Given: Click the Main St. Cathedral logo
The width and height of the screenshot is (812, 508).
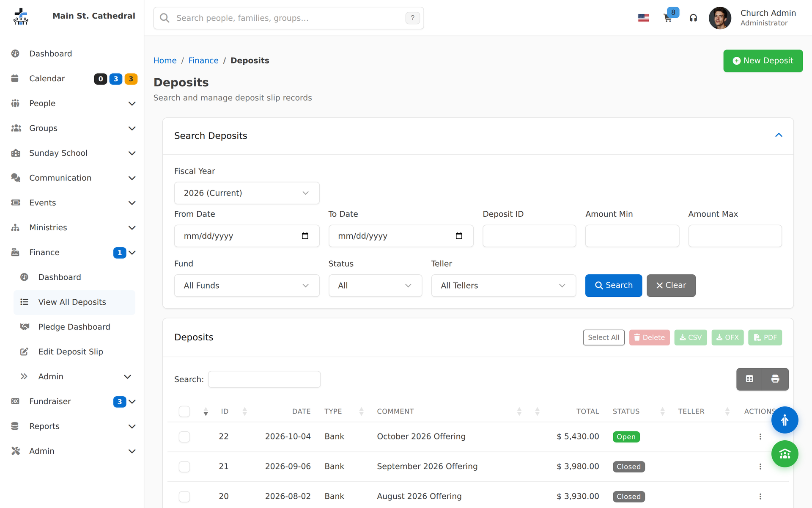Looking at the screenshot, I should click(21, 17).
